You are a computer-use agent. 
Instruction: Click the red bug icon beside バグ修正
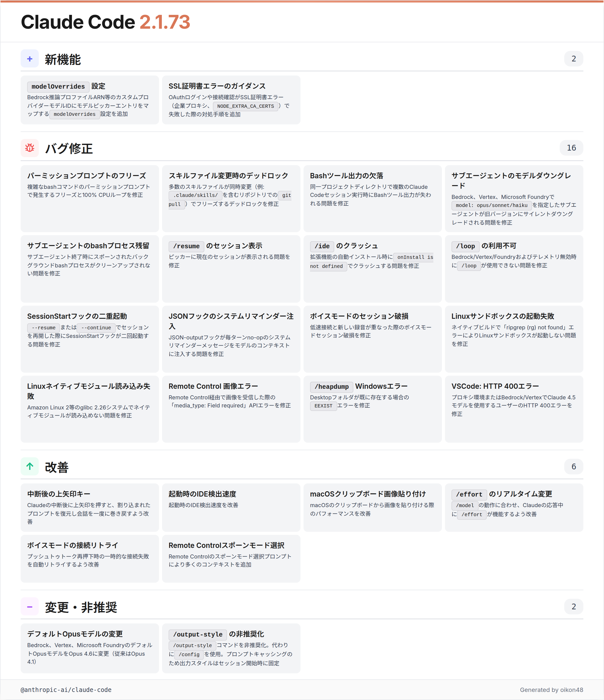(30, 148)
